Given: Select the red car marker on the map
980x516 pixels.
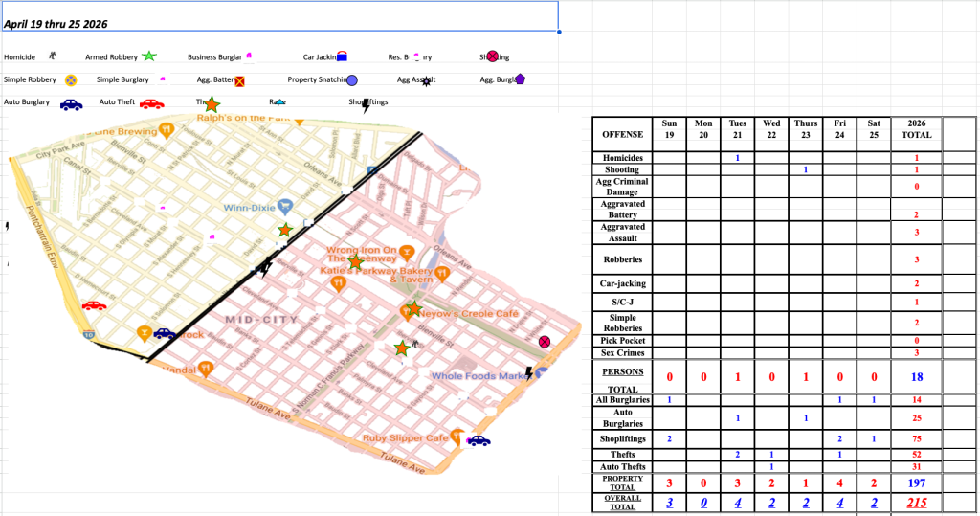Looking at the screenshot, I should click(94, 305).
